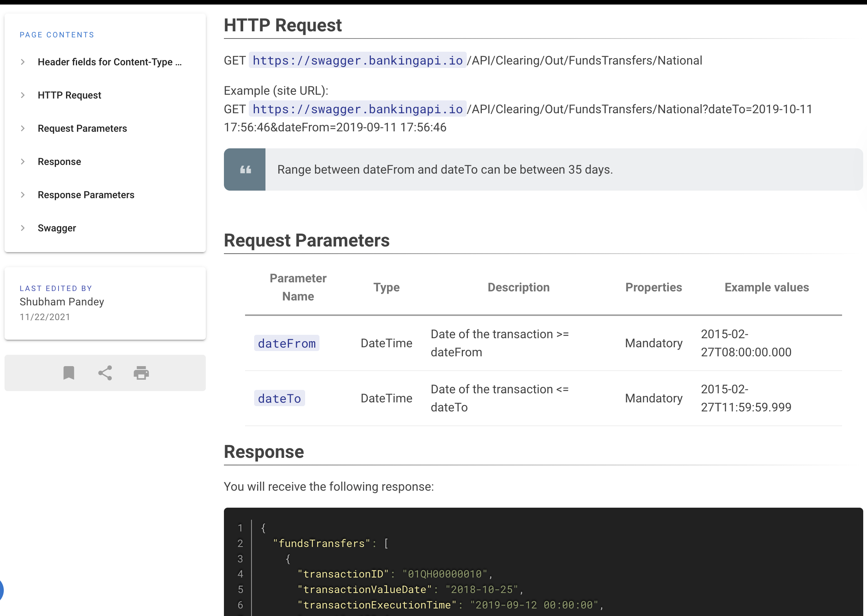This screenshot has width=867, height=616.
Task: Jump to Swagger in page contents
Action: [57, 228]
